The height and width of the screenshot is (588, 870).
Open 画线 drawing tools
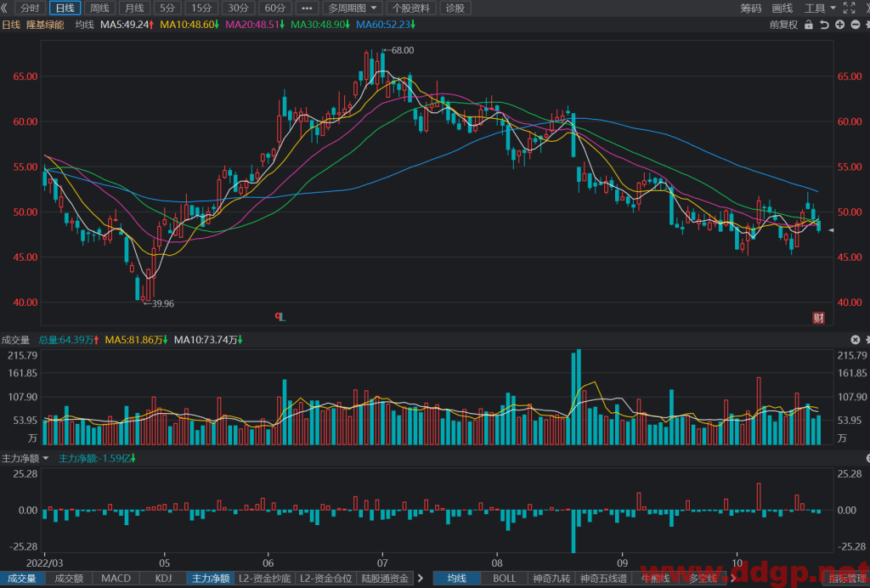click(x=782, y=8)
